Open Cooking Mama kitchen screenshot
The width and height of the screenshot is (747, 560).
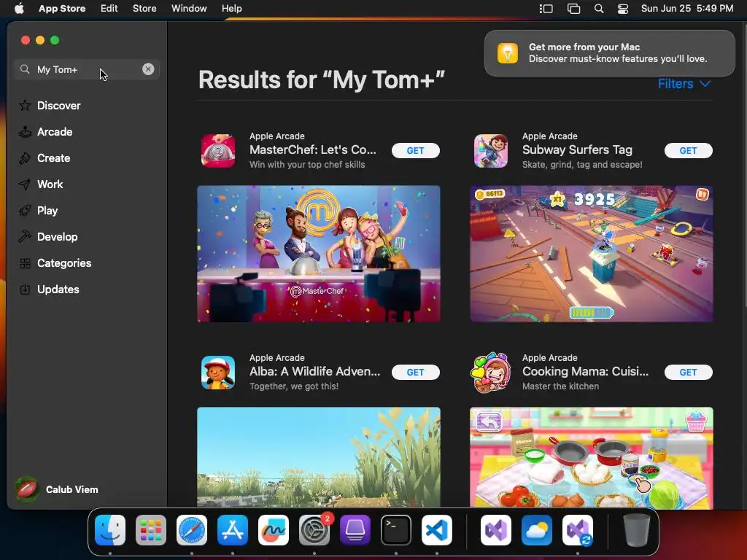point(591,457)
